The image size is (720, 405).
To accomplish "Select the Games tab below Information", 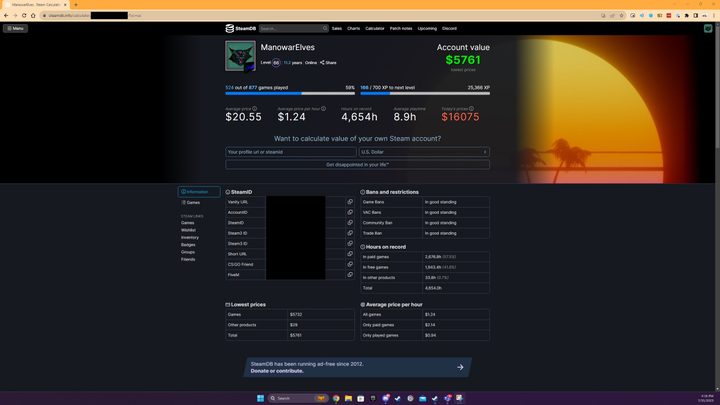I will coord(191,202).
